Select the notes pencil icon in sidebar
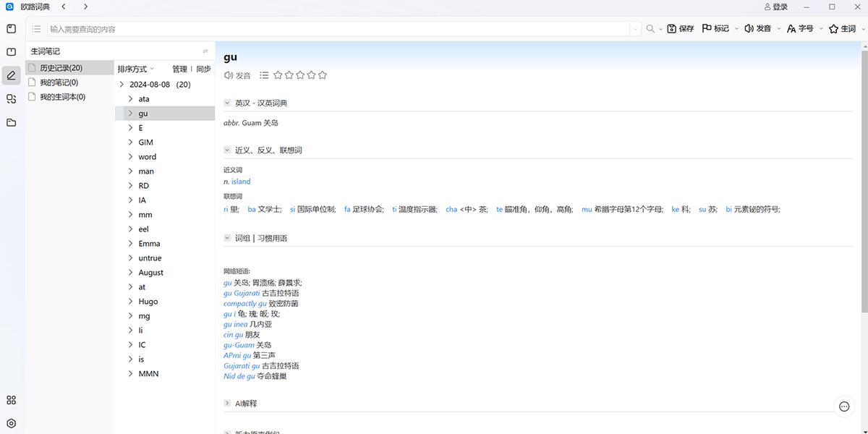The width and height of the screenshot is (868, 434). [11, 75]
